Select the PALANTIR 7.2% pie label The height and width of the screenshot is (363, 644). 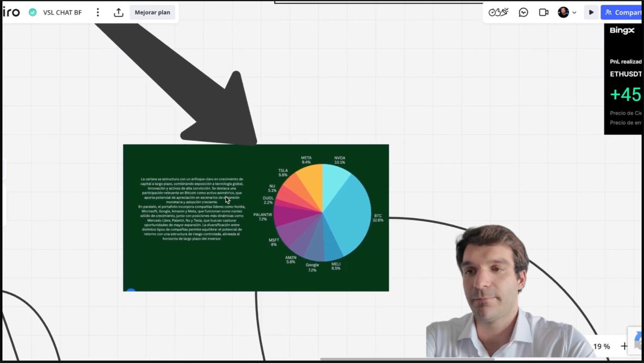[262, 217]
